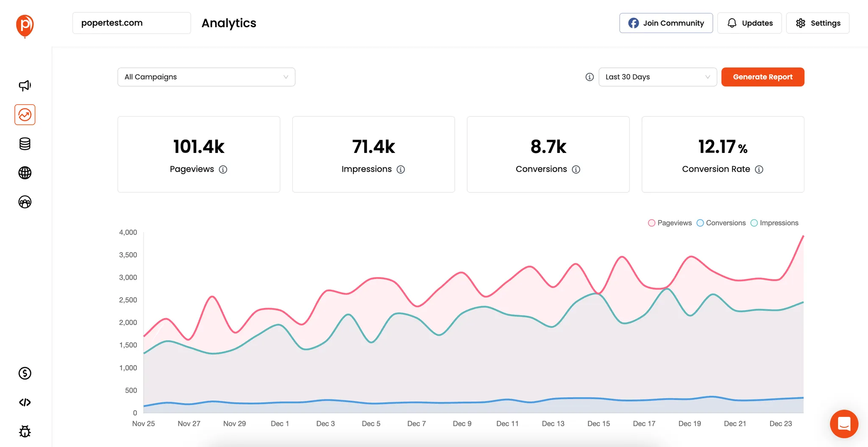Open the audience icon in the sidebar

point(25,202)
